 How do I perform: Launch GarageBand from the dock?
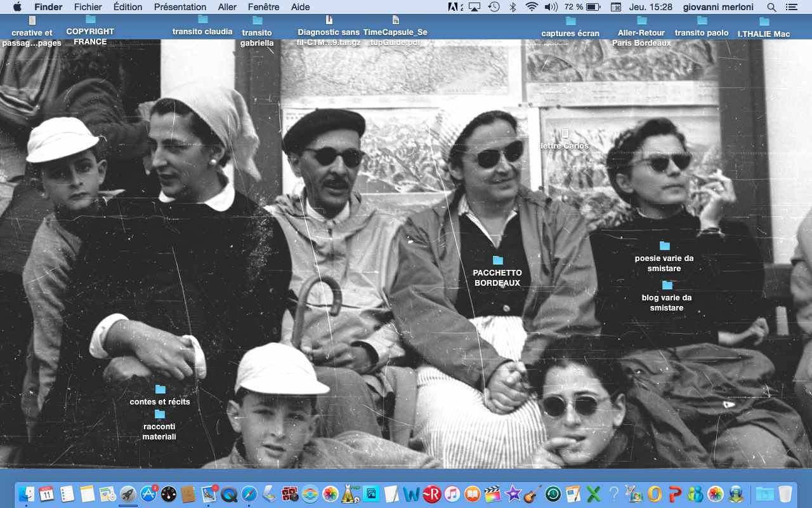533,494
